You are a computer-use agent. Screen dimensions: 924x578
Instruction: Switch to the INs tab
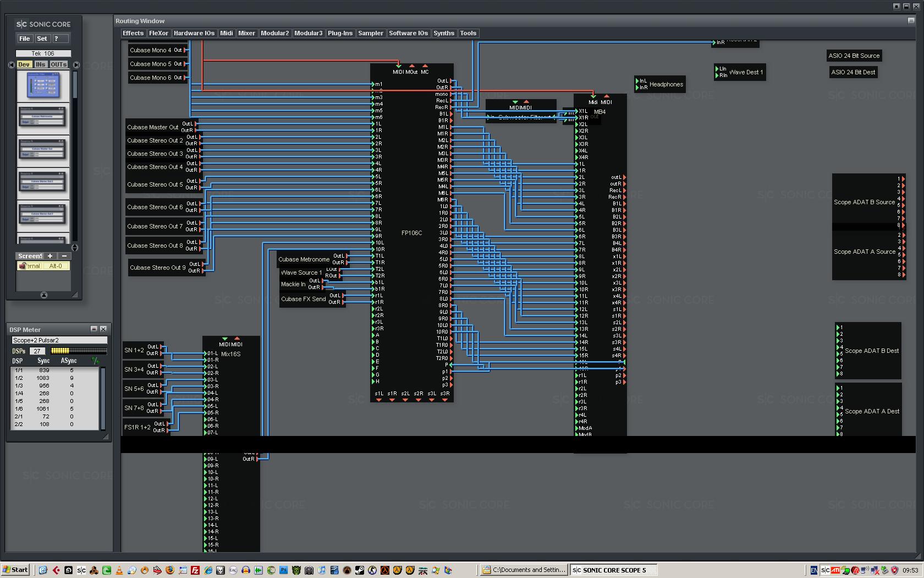pos(40,64)
